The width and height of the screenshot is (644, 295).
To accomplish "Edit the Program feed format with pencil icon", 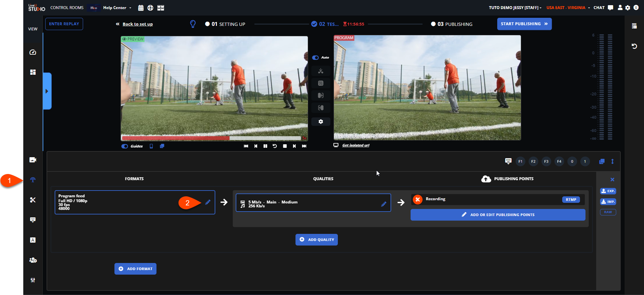I will (208, 202).
